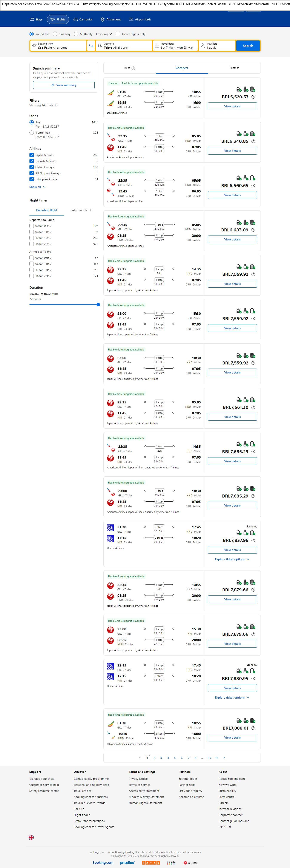
Task: Click the swap origin and destination arrows icon
Action: (x=91, y=46)
